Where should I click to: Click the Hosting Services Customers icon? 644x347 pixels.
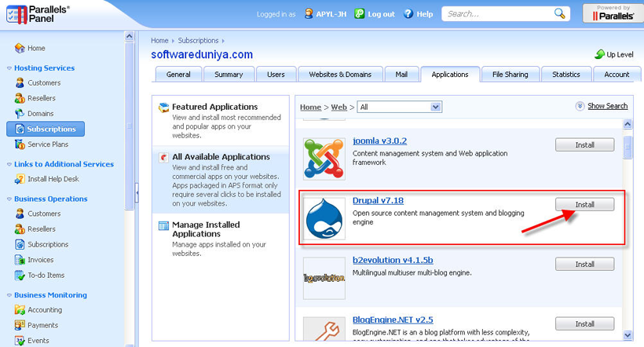[x=20, y=82]
